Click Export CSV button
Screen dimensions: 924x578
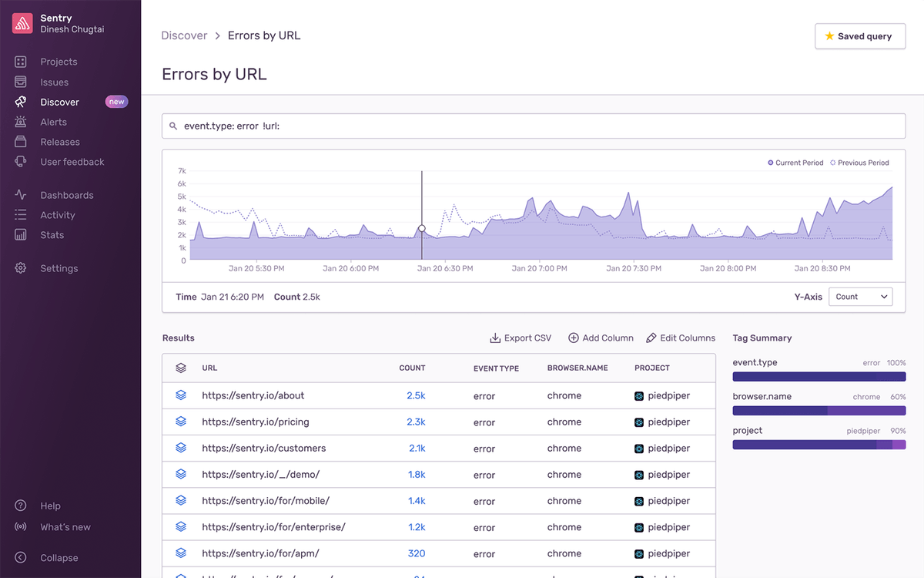[521, 338]
